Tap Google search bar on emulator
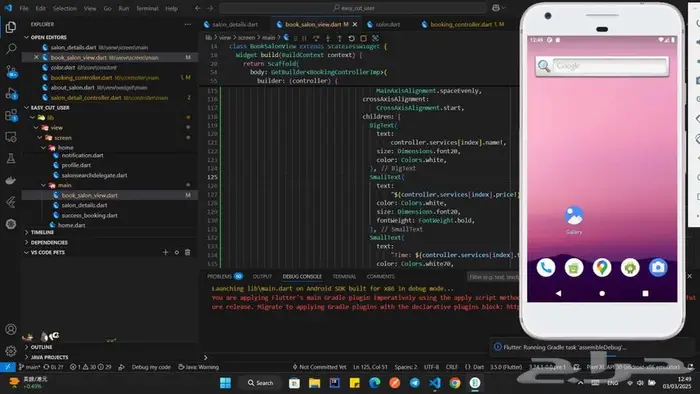700x394 pixels. click(x=602, y=66)
